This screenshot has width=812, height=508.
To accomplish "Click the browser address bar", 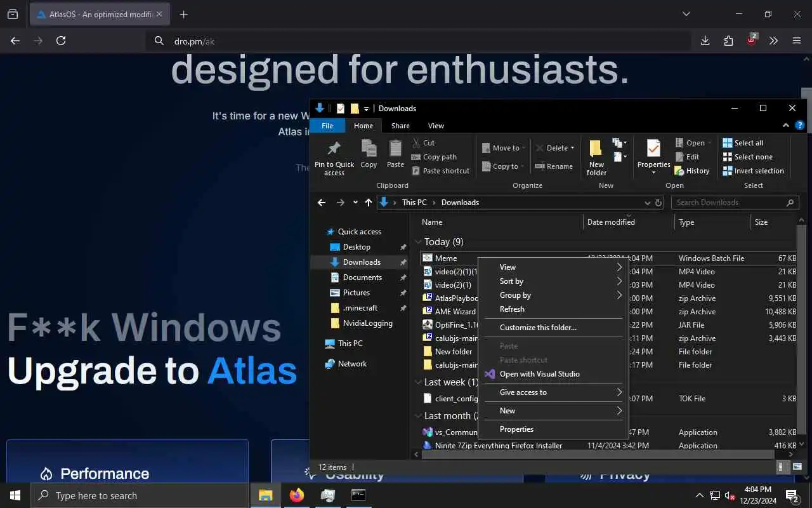I will tap(419, 41).
